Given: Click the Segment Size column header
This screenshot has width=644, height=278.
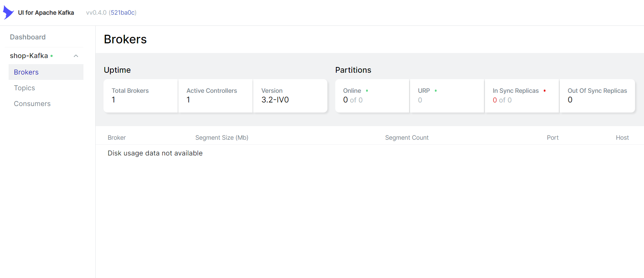Looking at the screenshot, I should [x=222, y=137].
